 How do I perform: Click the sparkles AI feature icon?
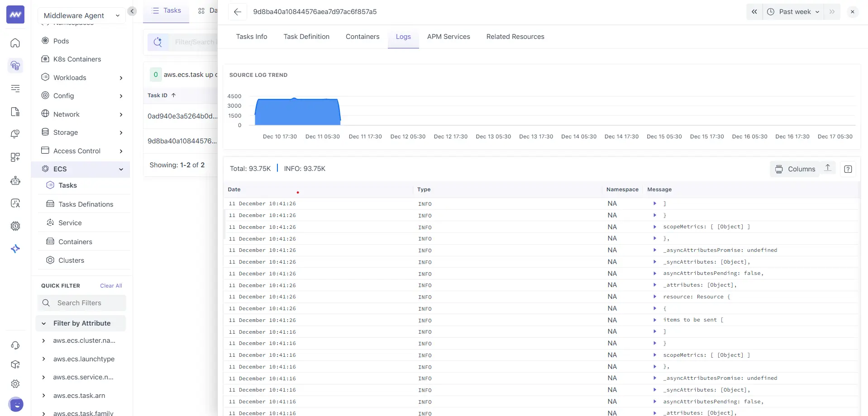tap(15, 248)
